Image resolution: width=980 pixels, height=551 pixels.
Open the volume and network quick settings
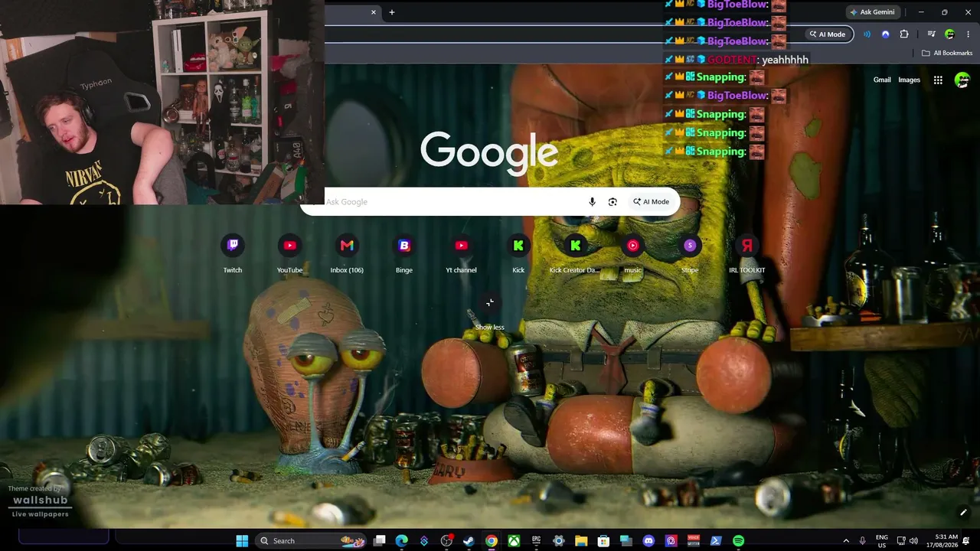pos(907,541)
